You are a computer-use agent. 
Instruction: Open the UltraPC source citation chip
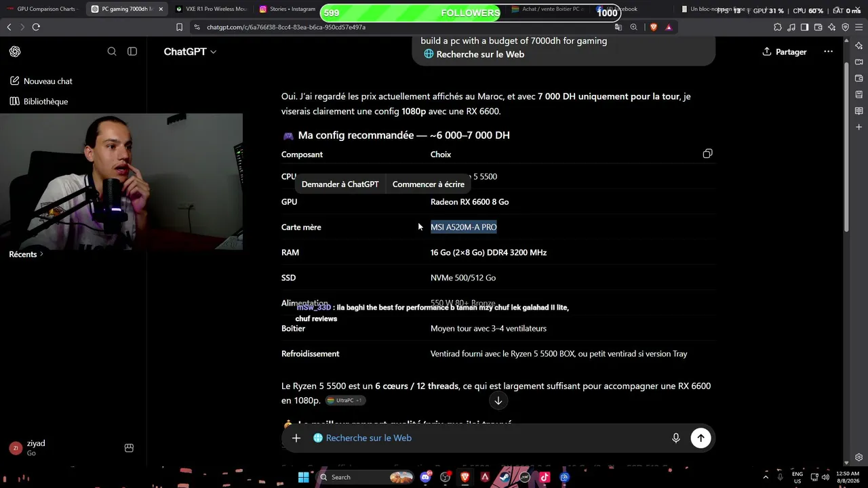pyautogui.click(x=345, y=401)
